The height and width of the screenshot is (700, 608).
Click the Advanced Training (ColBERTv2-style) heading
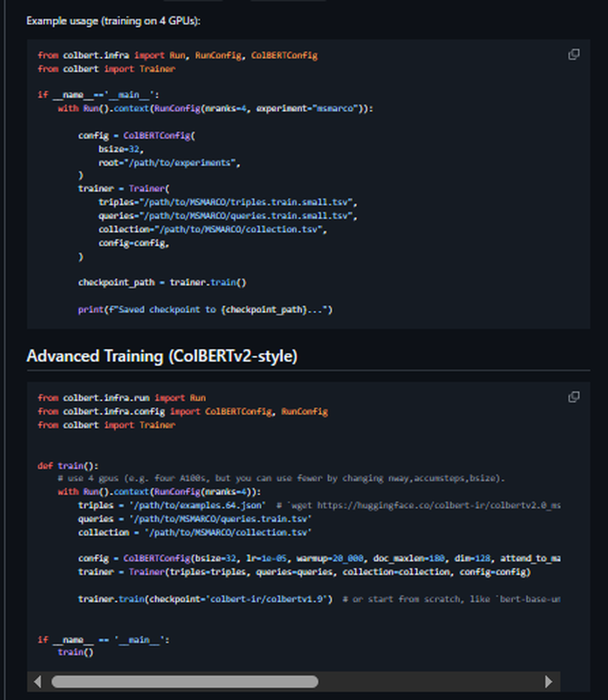[162, 356]
